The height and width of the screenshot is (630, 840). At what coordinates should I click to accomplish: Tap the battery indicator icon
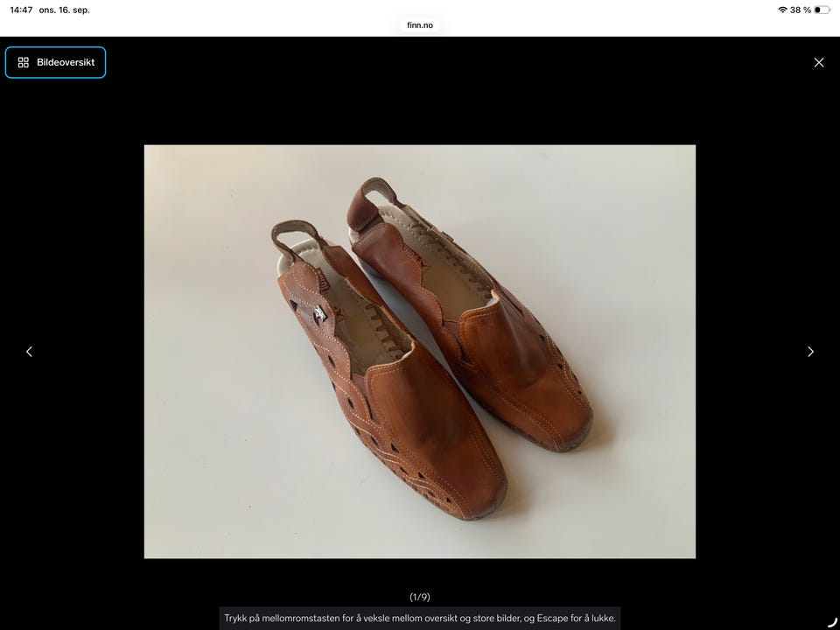[x=822, y=10]
